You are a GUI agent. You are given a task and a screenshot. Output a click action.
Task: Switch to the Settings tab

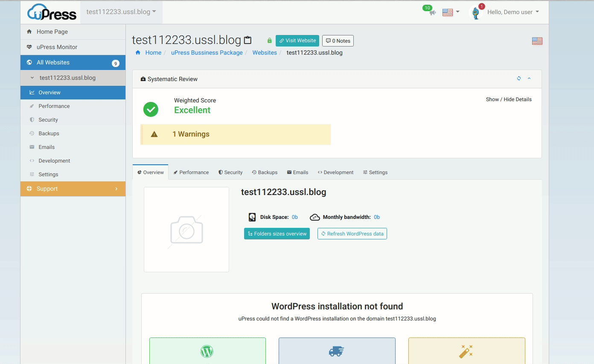pyautogui.click(x=375, y=172)
